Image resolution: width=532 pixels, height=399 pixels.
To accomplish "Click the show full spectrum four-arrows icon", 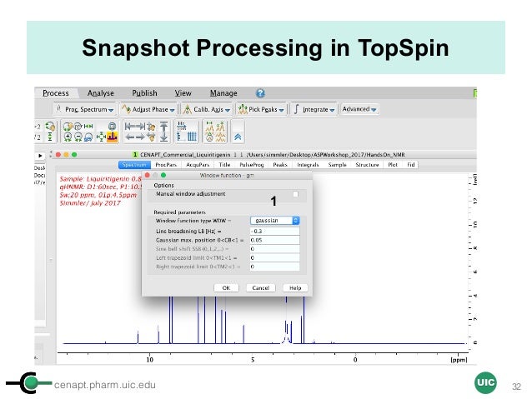I will pos(101,137).
